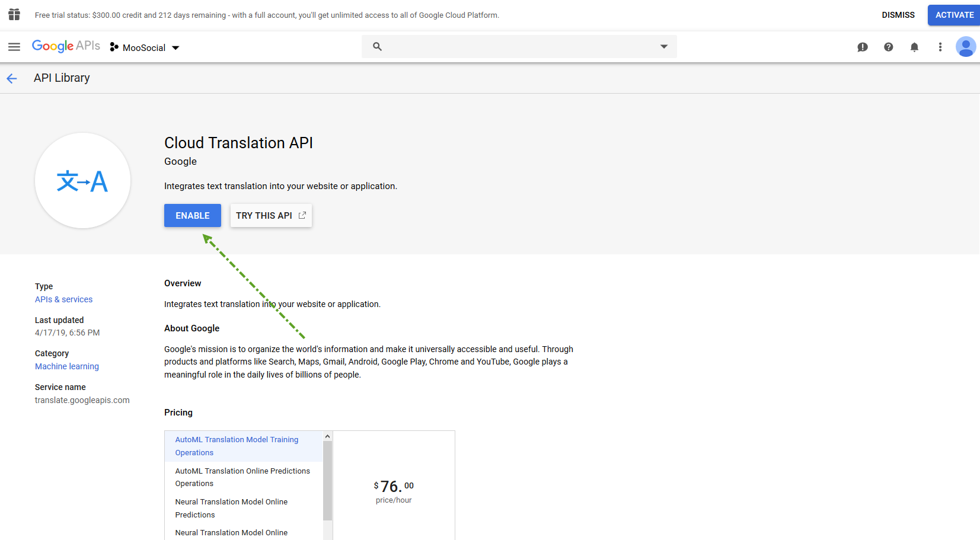Click the search magnifier icon

(x=377, y=46)
